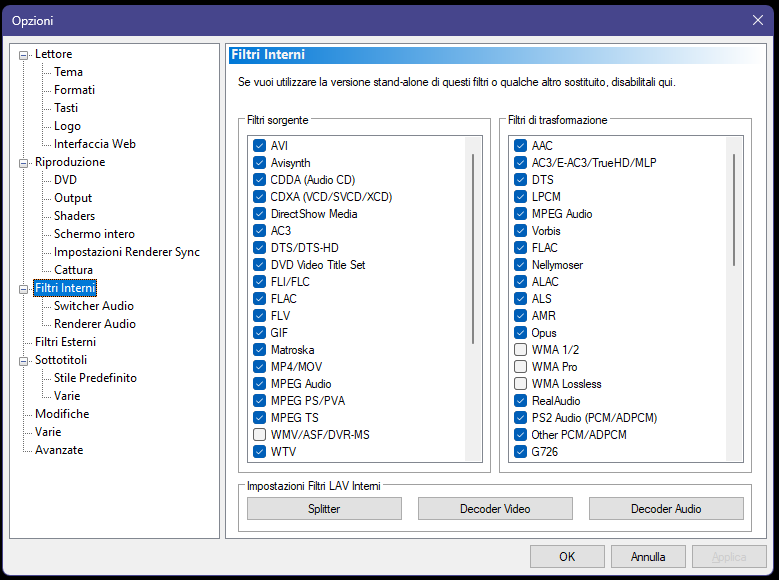Check the WMA Pro filter

[520, 366]
